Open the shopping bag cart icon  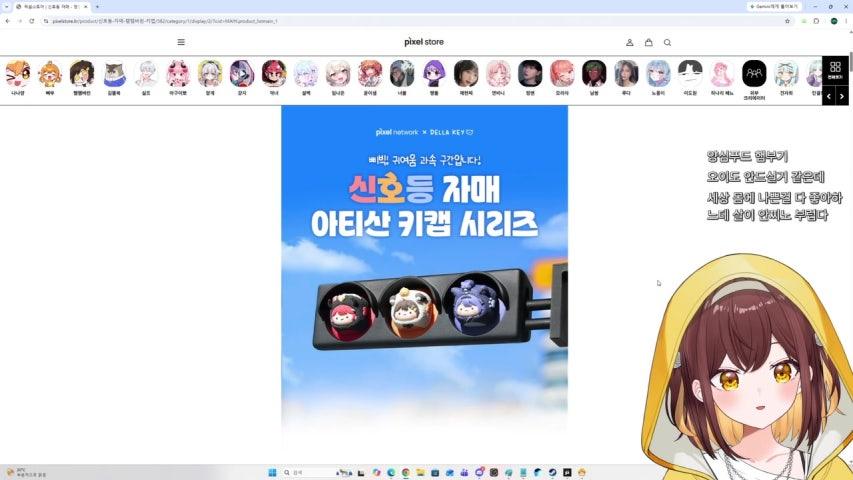(648, 42)
